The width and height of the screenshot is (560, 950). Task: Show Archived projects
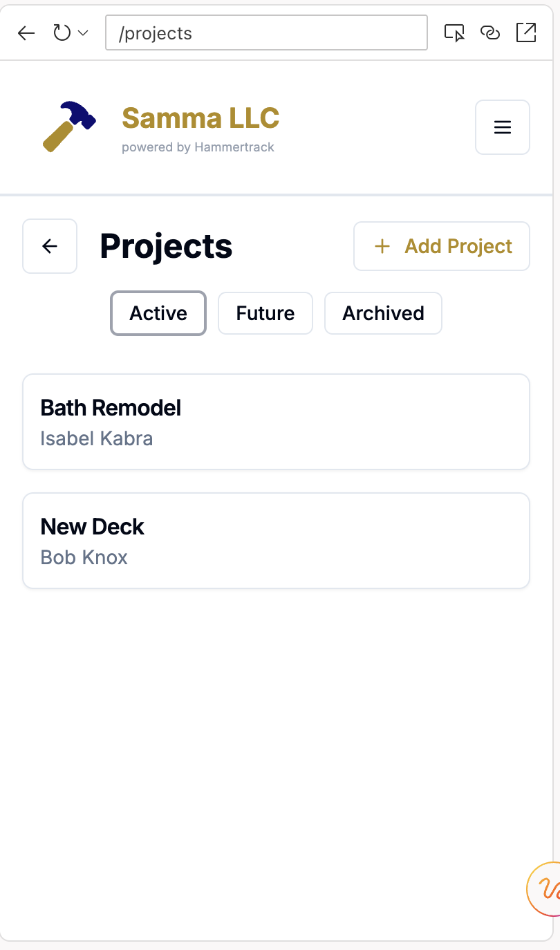(383, 313)
